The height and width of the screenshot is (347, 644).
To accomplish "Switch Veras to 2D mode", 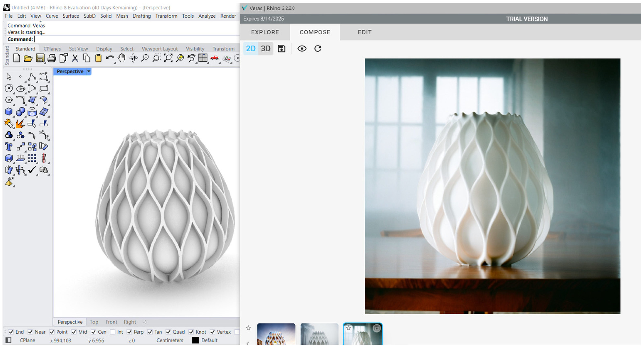I will tap(251, 48).
